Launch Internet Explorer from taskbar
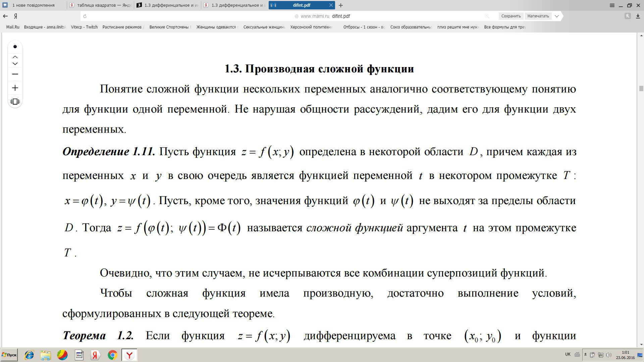This screenshot has width=644, height=362. [29, 355]
